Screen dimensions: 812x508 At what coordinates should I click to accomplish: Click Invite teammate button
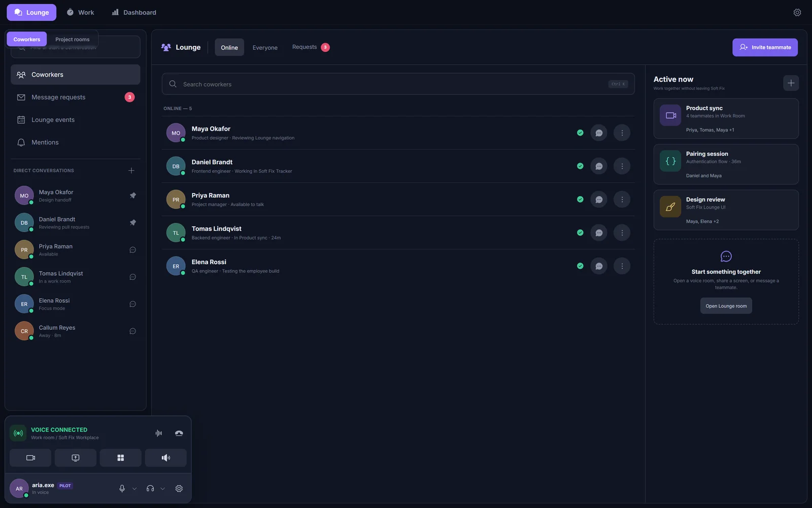click(x=765, y=47)
